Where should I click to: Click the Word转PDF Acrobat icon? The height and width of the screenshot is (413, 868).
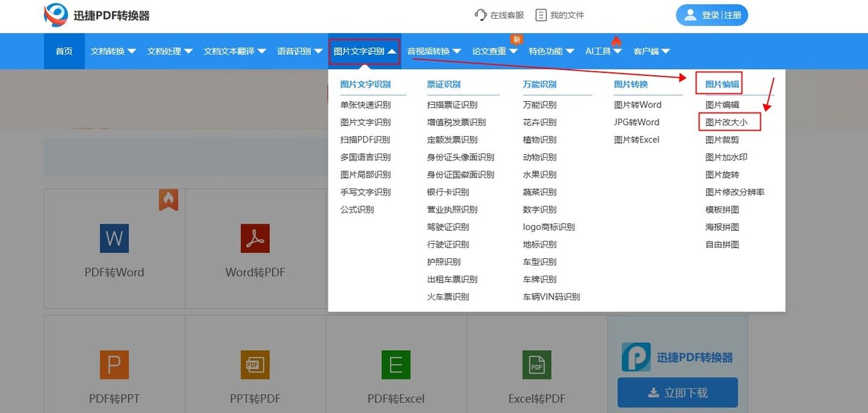(255, 238)
